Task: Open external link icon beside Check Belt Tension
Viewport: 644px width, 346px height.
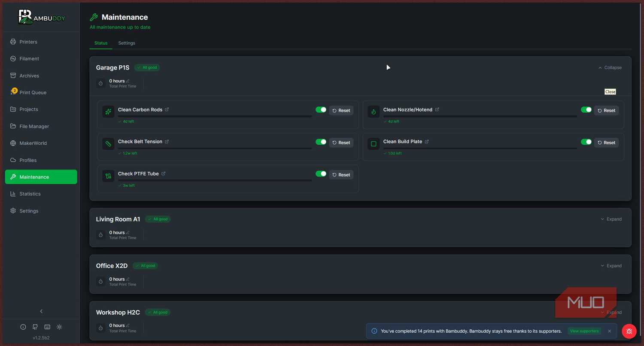Action: tap(167, 142)
